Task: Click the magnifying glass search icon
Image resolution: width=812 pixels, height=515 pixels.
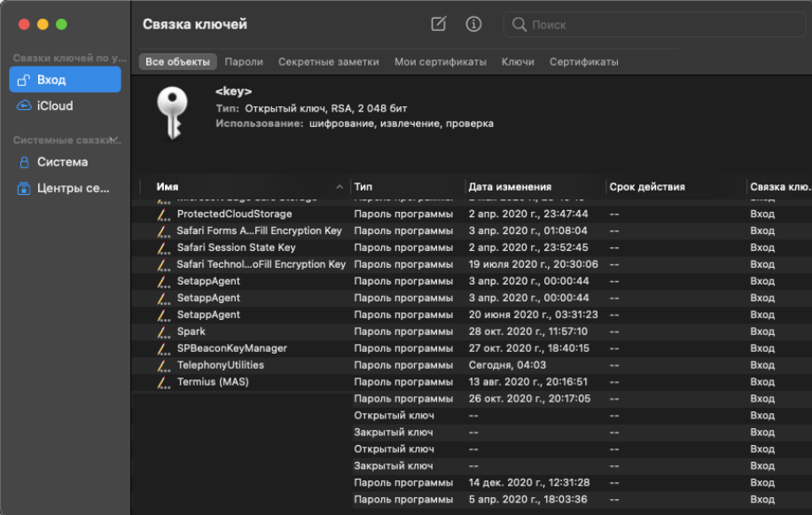Action: (519, 25)
